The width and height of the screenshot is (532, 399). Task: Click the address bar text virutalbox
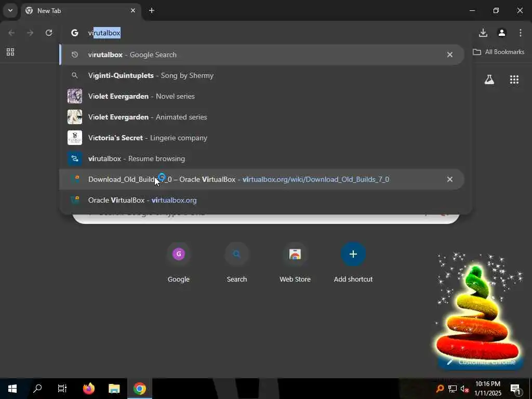click(104, 33)
